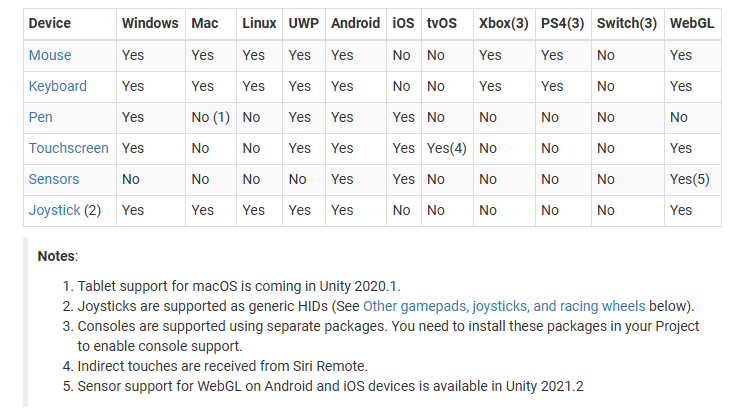Image resolution: width=753 pixels, height=411 pixels.
Task: Click the note about Unity 2021.2 sensor support
Action: (x=330, y=386)
